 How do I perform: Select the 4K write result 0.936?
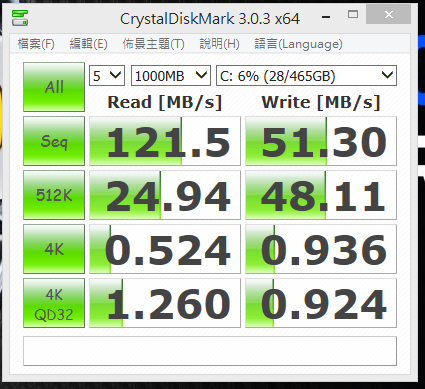[x=321, y=249]
